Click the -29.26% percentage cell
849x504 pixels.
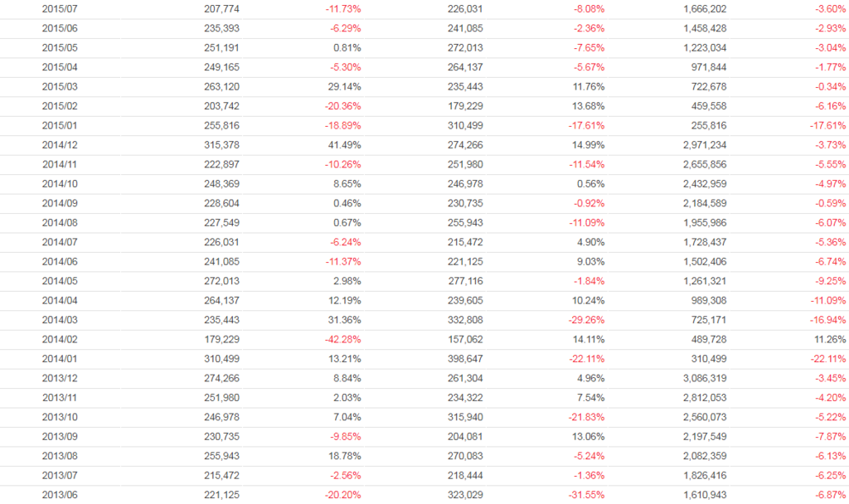(586, 320)
